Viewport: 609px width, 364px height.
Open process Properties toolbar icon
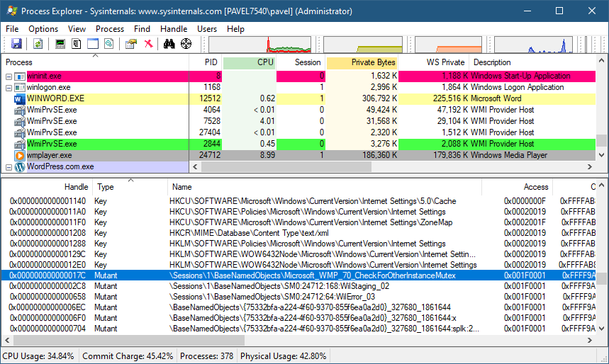pos(131,44)
